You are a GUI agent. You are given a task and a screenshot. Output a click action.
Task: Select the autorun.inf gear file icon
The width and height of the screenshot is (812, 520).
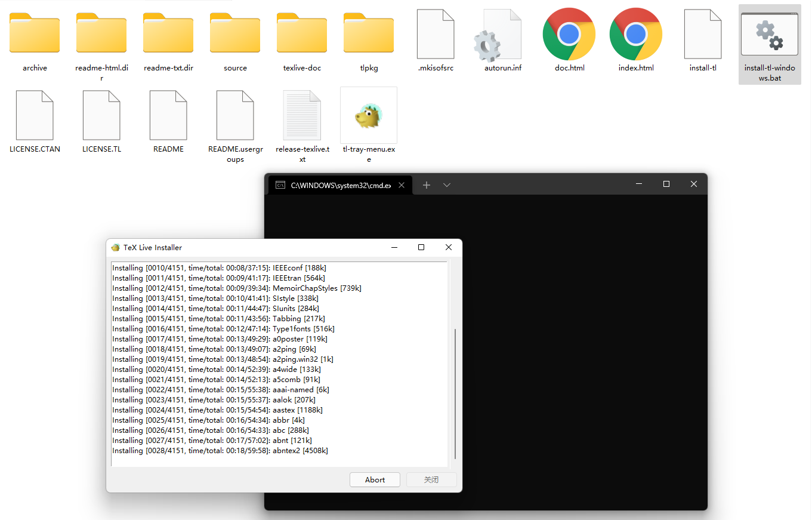coord(498,35)
